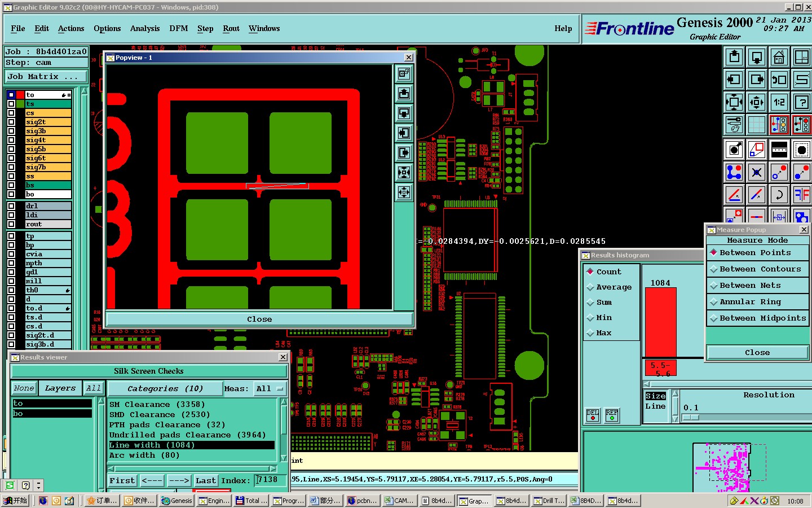812x508 pixels.
Task: Click the mirror F icon
Action: [x=801, y=195]
